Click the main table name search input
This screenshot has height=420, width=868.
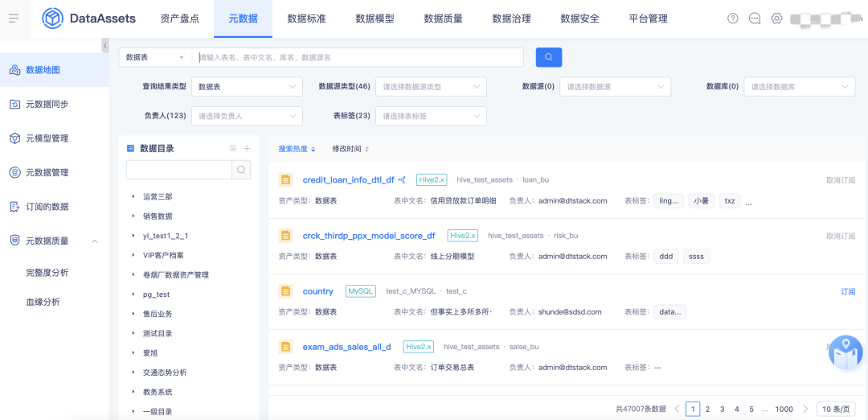(360, 57)
